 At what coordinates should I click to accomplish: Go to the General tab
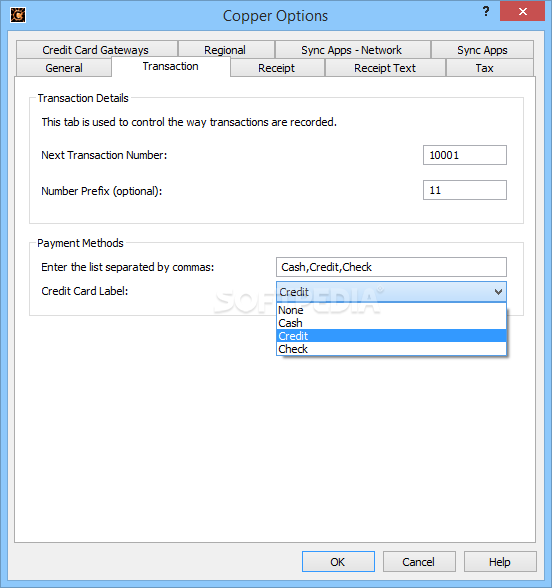click(64, 68)
